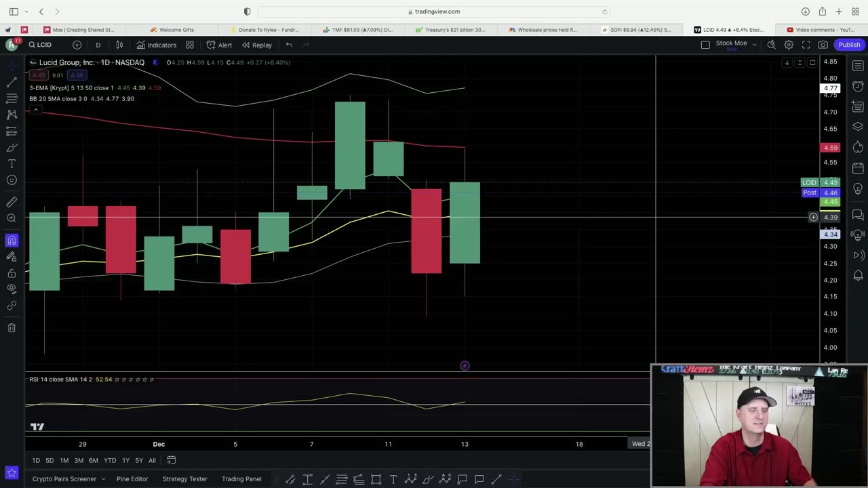Open the watchlist panel in right sidebar
Screen dimensions: 868x488
858,66
